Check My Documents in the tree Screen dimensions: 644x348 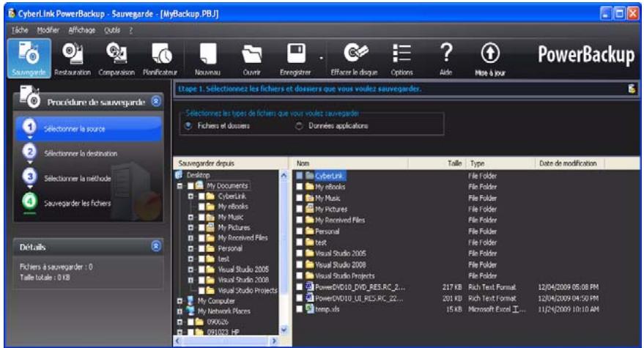coord(190,185)
